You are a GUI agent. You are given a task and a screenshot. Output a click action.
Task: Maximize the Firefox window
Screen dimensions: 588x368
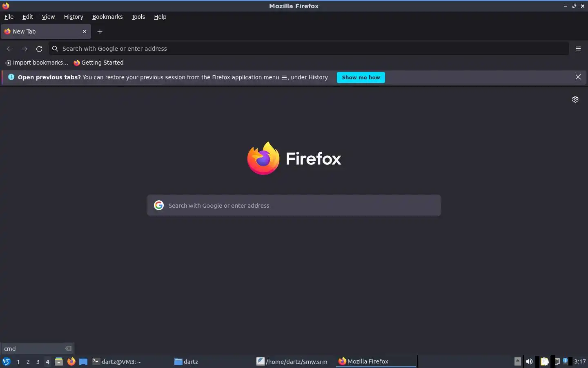[x=574, y=6]
